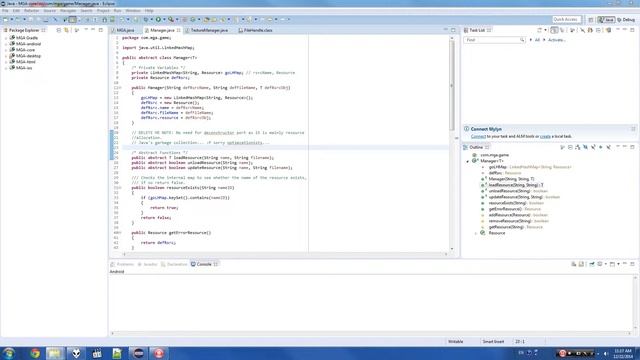Expand the MGA-Gradle project
640x360 pixels.
coord(6,38)
